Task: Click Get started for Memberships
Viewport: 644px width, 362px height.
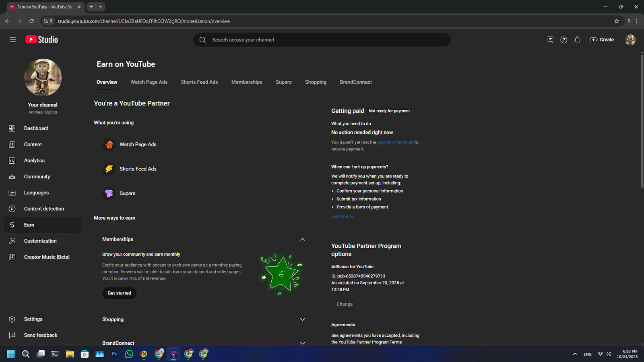Action: click(x=119, y=293)
